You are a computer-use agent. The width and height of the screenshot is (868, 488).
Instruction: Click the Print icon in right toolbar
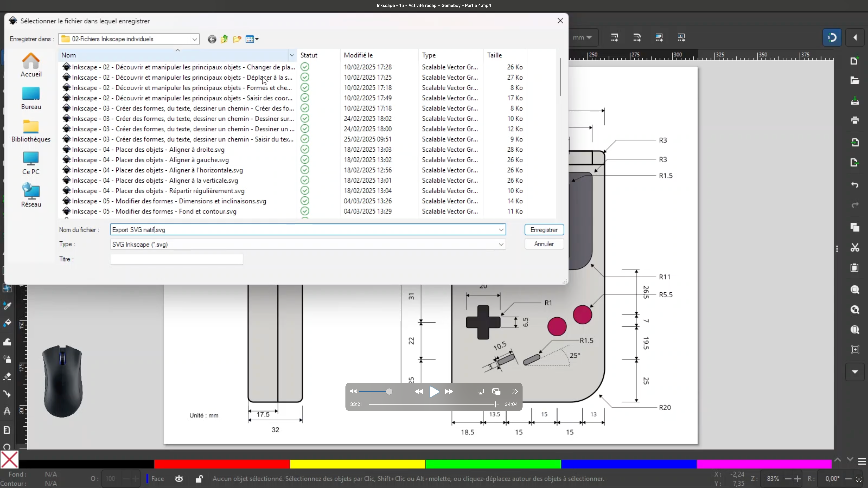854,120
